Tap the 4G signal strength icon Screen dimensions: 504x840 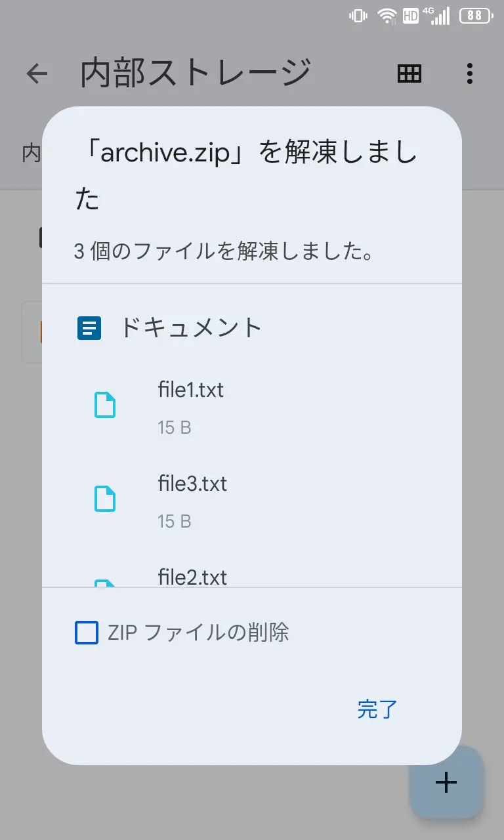pyautogui.click(x=439, y=16)
